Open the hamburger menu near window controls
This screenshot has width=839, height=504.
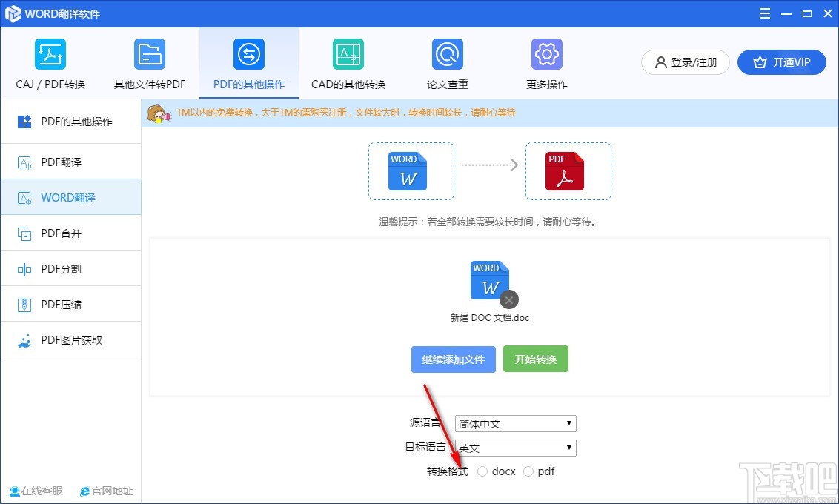(x=764, y=13)
